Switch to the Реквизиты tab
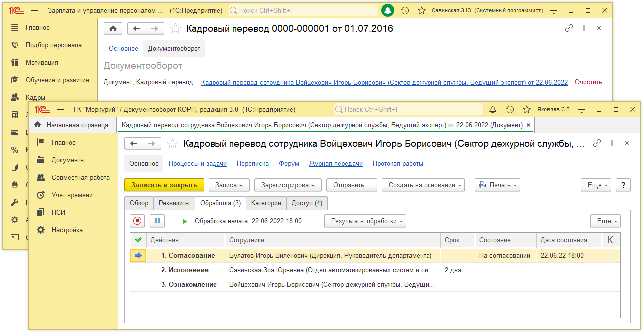Screen dimensions: 644x332 pos(174,203)
